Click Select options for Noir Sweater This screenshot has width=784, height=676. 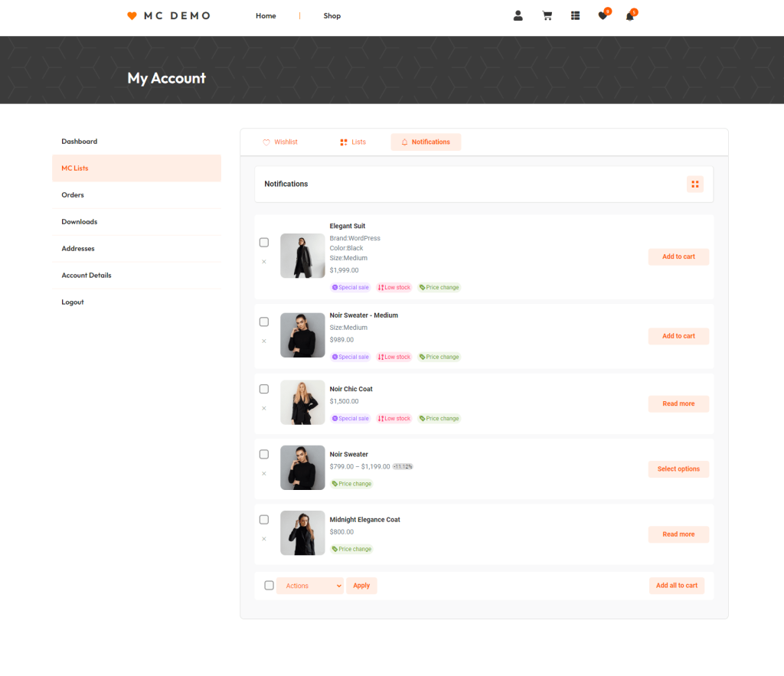click(678, 469)
